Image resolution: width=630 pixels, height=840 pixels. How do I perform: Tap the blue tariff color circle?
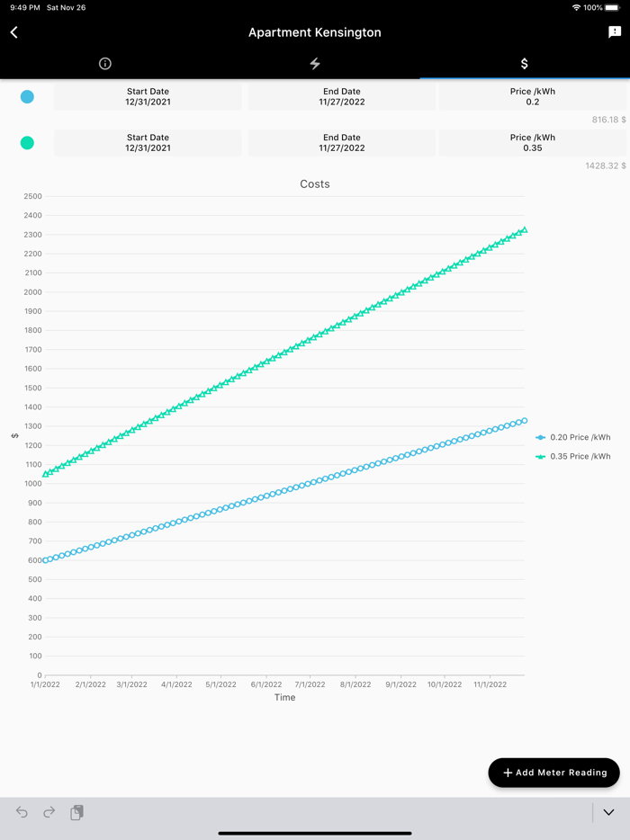pyautogui.click(x=27, y=97)
